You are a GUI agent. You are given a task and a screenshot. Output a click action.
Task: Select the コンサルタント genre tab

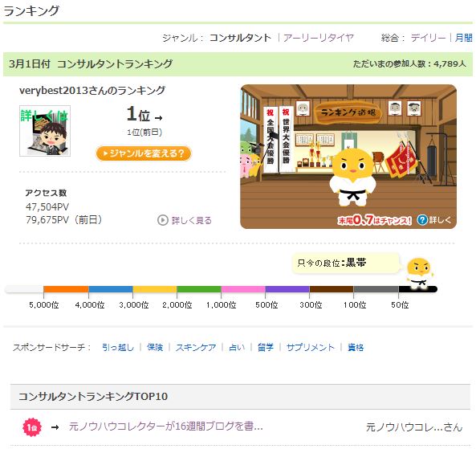coord(240,38)
